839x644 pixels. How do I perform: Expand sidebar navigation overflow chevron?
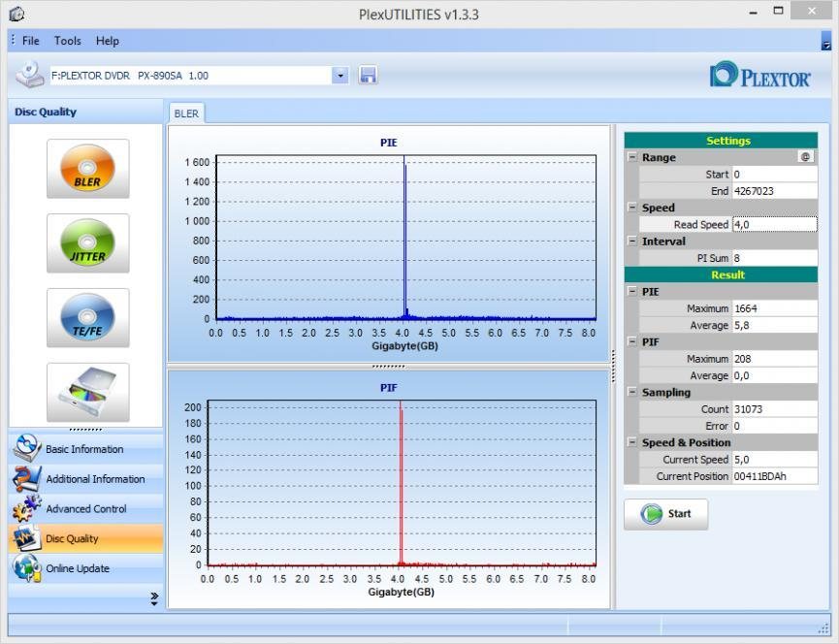(154, 598)
